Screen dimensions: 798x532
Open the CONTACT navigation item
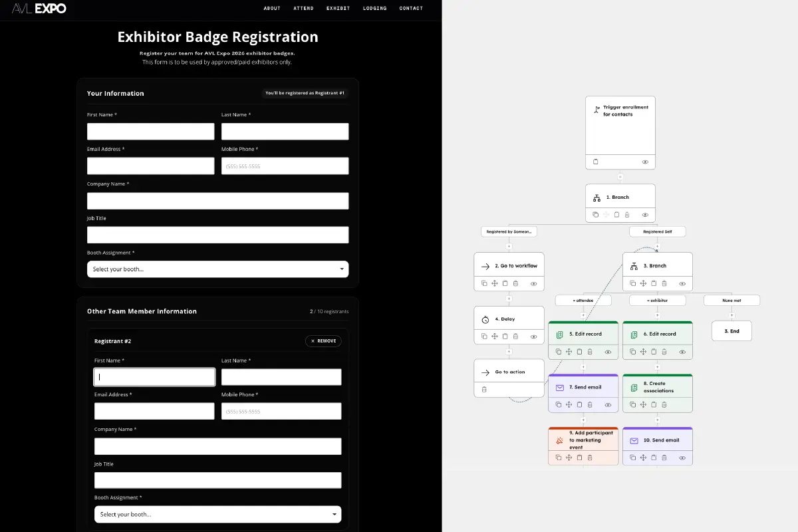coord(411,8)
